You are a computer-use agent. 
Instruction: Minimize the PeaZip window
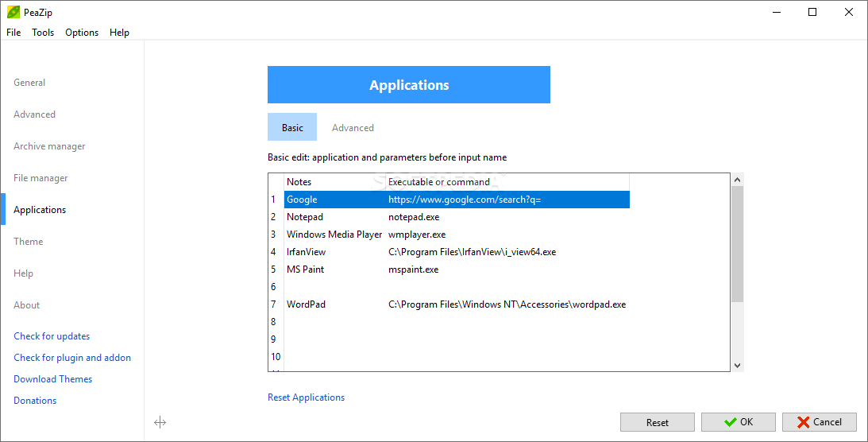777,12
